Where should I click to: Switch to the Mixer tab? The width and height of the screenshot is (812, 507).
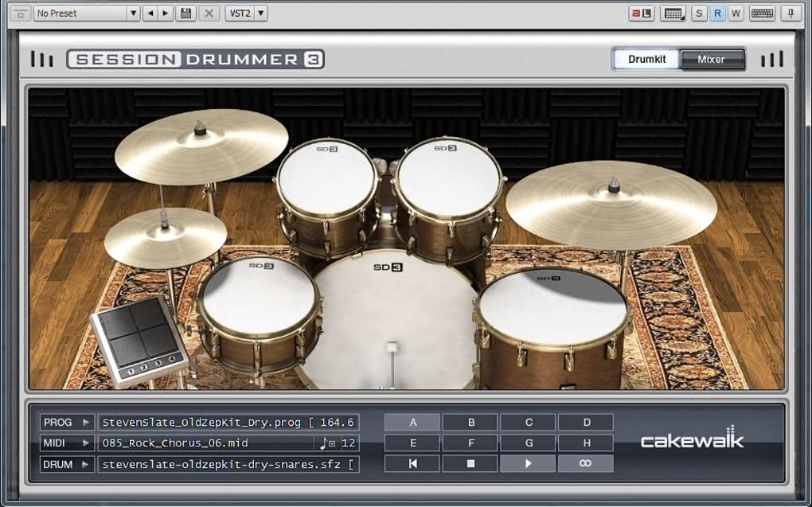(x=711, y=59)
